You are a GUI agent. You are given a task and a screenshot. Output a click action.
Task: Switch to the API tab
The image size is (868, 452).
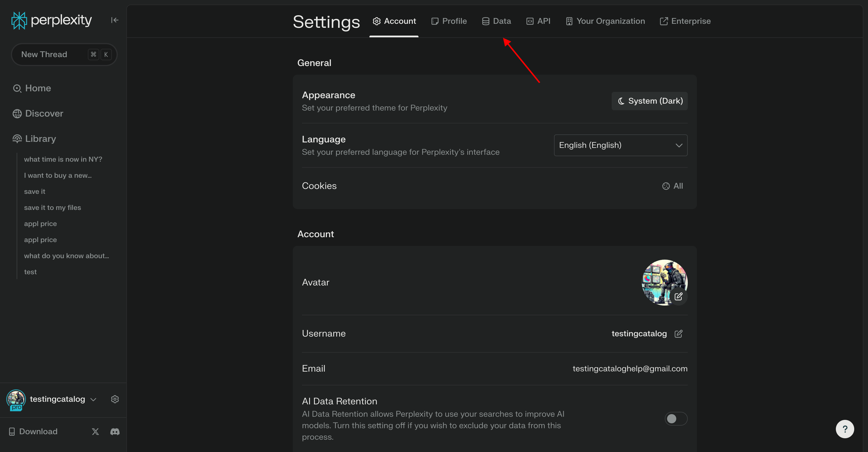click(538, 21)
